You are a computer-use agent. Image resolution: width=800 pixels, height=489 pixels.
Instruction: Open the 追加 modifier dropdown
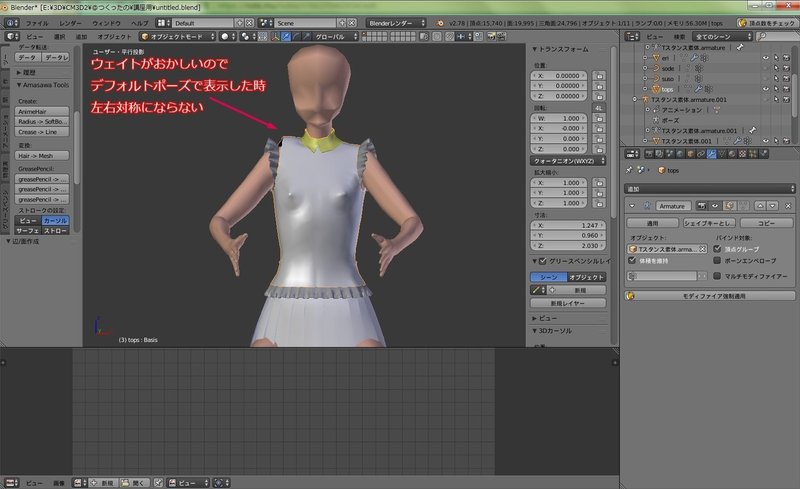tap(708, 188)
